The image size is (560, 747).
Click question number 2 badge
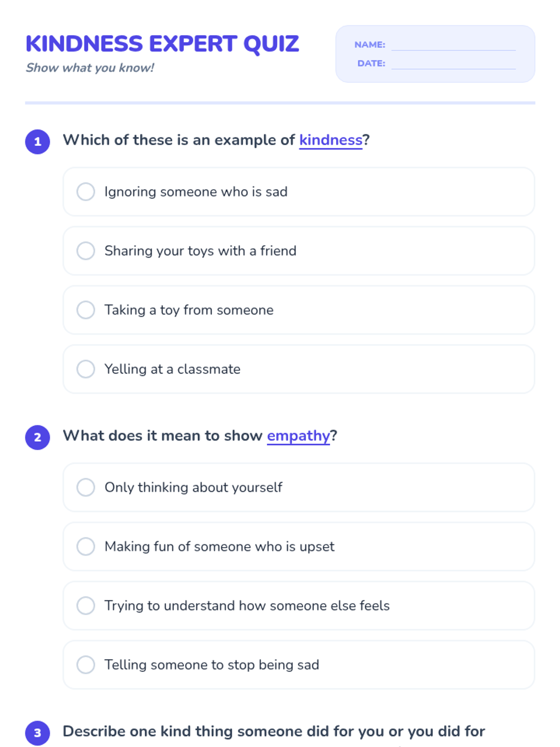click(x=38, y=437)
